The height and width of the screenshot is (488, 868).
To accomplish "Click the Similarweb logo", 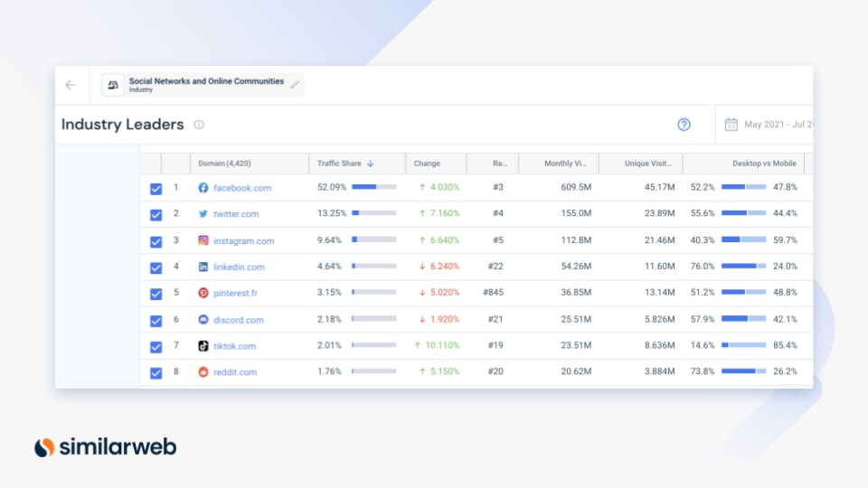I will tap(105, 446).
